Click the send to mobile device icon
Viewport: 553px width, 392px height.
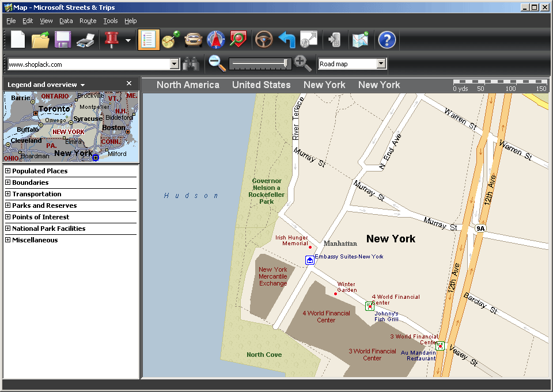[x=334, y=40]
